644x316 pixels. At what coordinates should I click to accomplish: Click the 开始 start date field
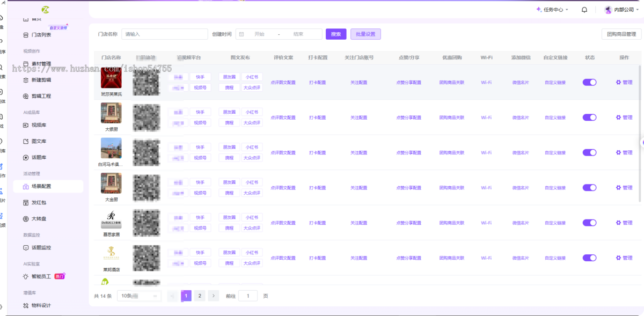click(x=260, y=34)
